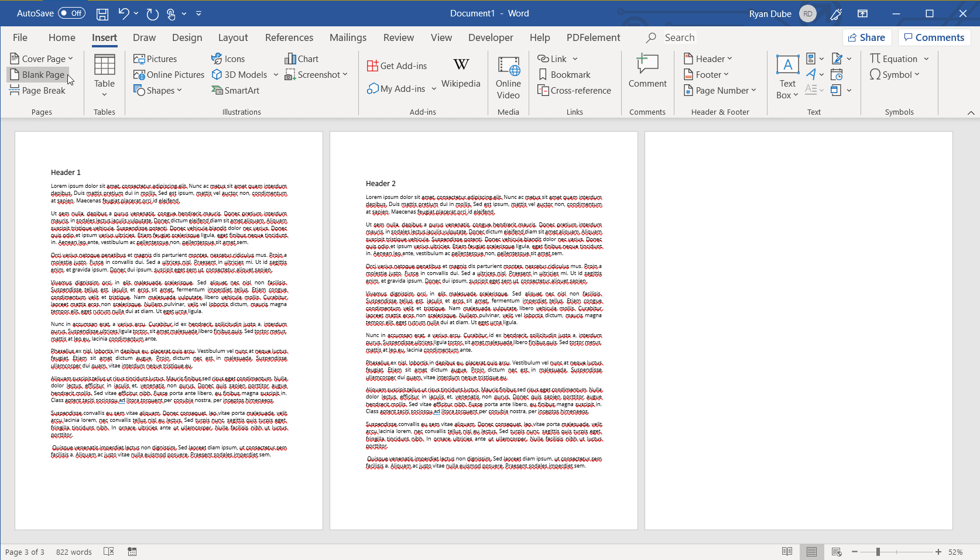Viewport: 980px width, 560px height.
Task: Switch to the Draw tab
Action: click(x=145, y=37)
